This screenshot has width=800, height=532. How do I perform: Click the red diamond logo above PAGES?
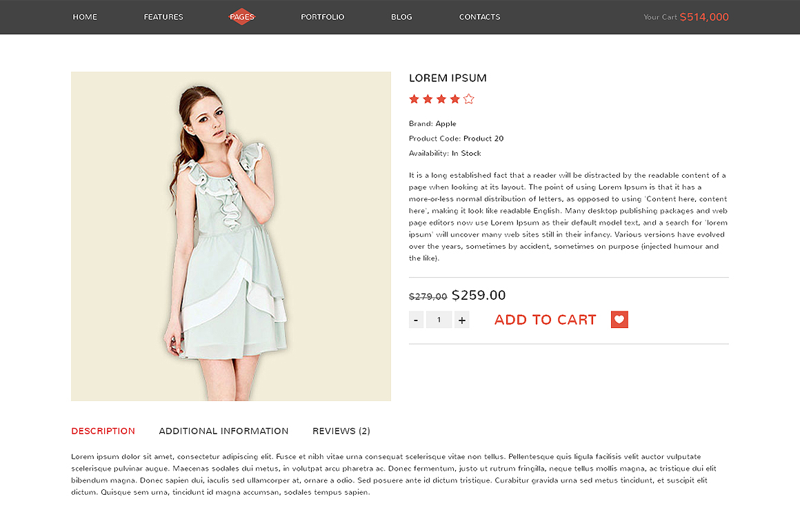pos(242,13)
